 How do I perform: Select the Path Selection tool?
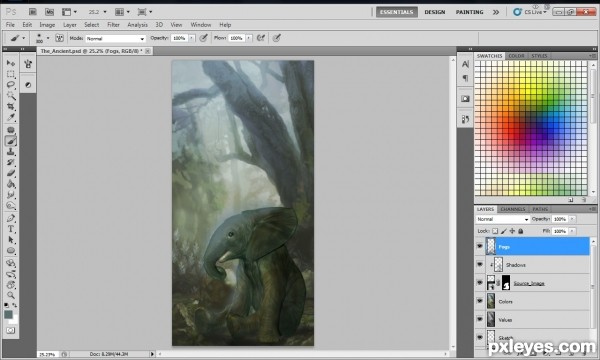click(11, 240)
